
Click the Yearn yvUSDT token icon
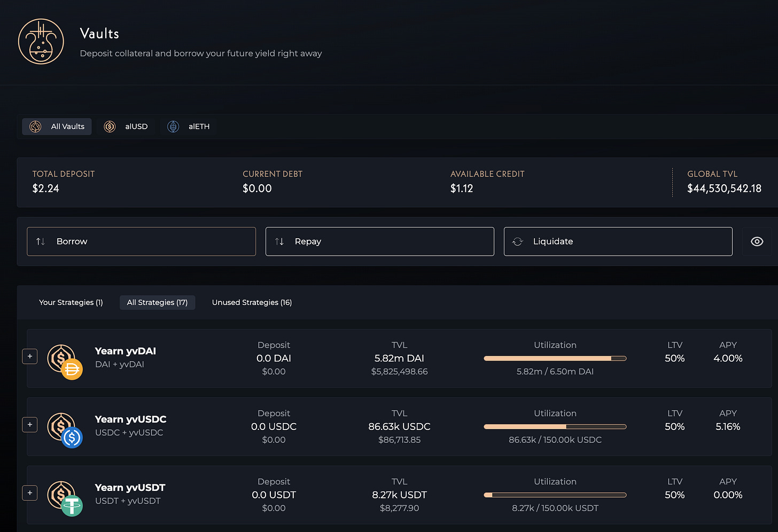point(65,499)
